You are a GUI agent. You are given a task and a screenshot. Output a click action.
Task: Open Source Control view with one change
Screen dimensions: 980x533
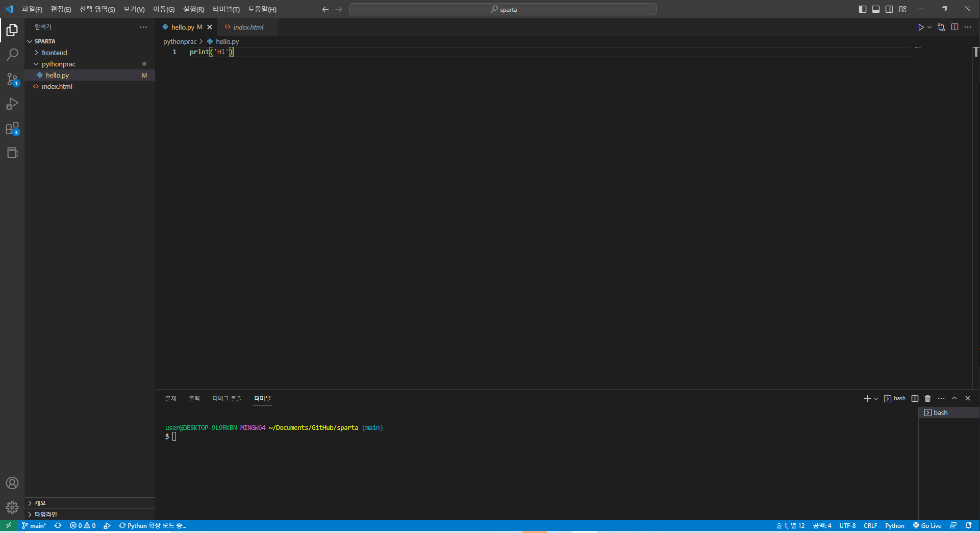pyautogui.click(x=12, y=79)
